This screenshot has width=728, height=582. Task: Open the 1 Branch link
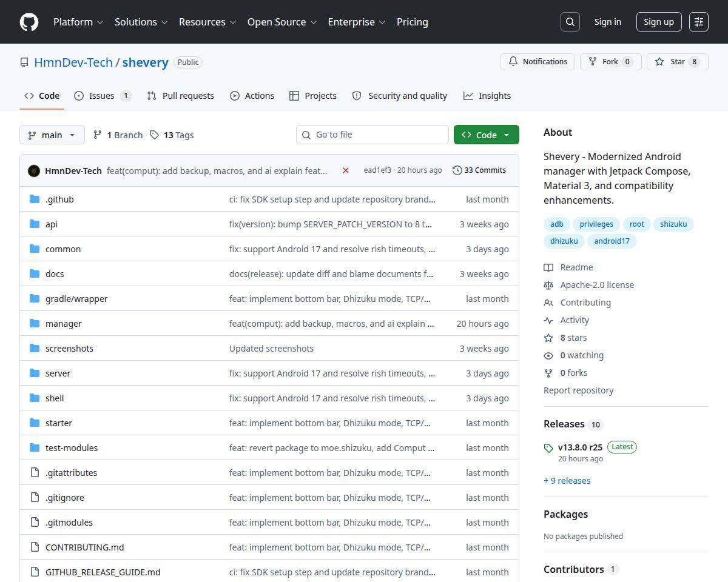(x=118, y=135)
